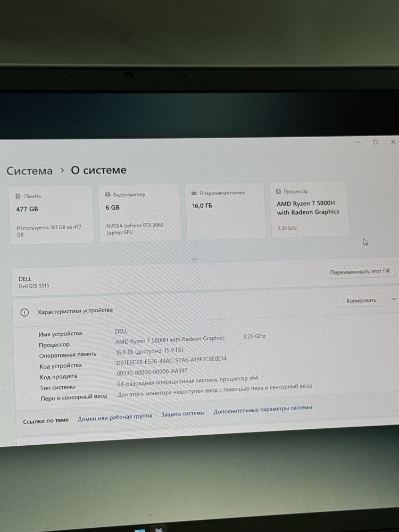
Task: Click the Память storage card icon
Action: coord(18,196)
